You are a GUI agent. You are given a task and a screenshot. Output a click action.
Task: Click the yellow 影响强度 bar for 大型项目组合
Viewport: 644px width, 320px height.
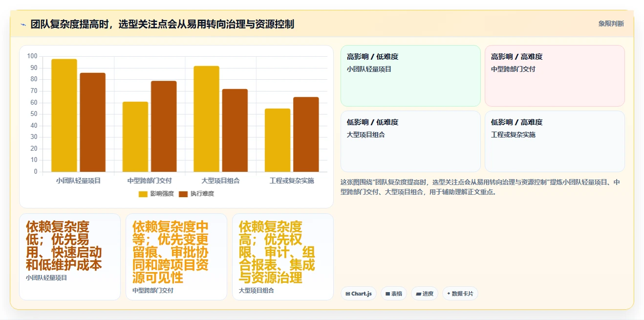(x=206, y=119)
